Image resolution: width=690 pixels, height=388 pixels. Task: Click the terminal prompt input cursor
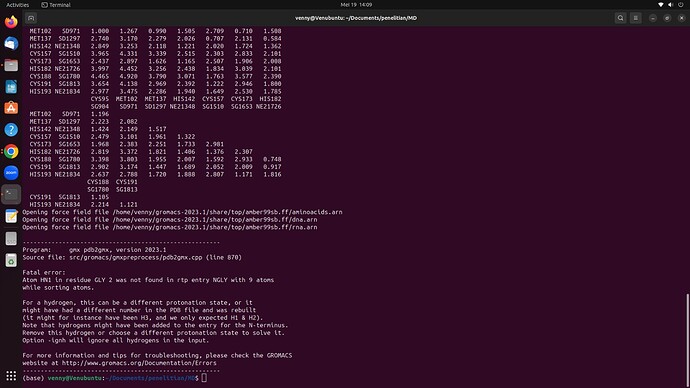[204, 378]
